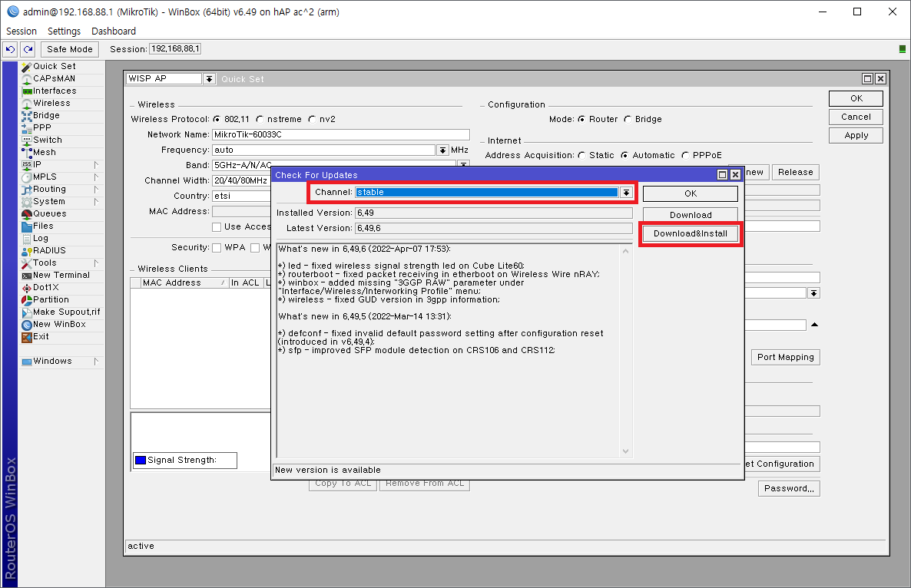Click the undo arrow in the toolbar
Screen dimensions: 911x588
coord(11,49)
